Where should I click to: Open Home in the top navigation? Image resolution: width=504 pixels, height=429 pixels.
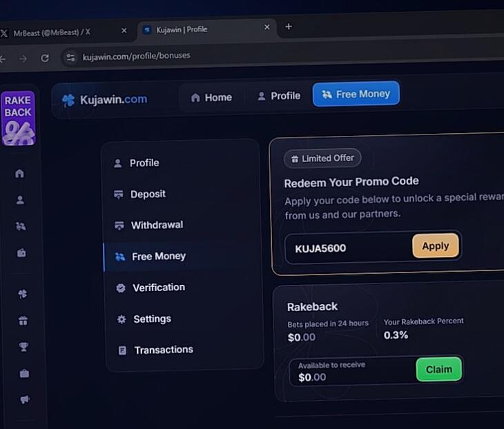(x=211, y=97)
